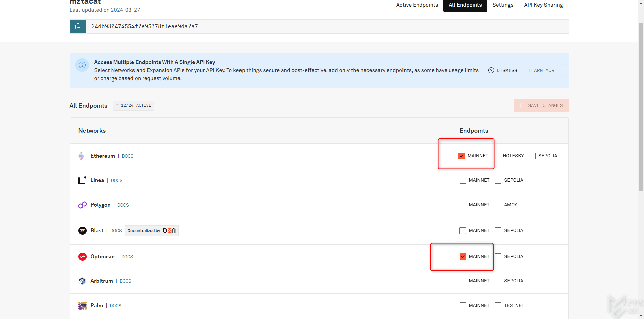This screenshot has width=644, height=319.
Task: Dismiss the multiple endpoints info banner
Action: (x=503, y=70)
